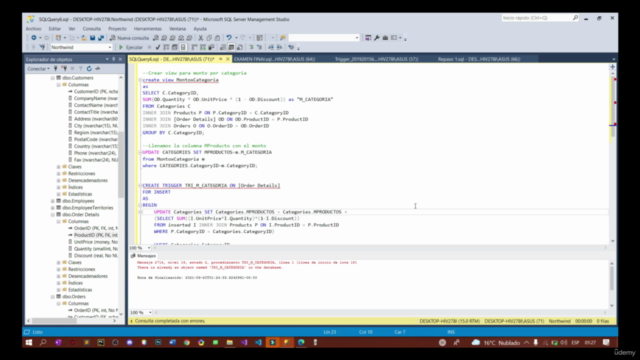Click the Nueva consulta toolbar button
The image size is (640, 360).
click(129, 38)
